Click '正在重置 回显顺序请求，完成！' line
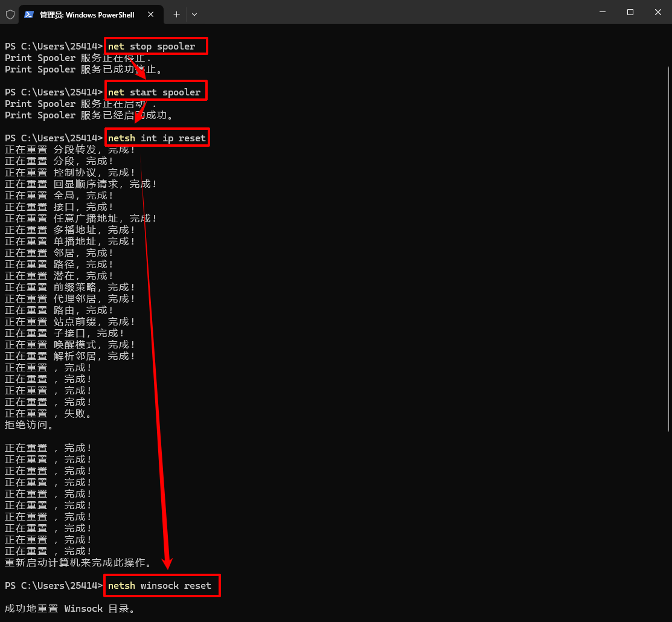The width and height of the screenshot is (672, 622). click(81, 184)
